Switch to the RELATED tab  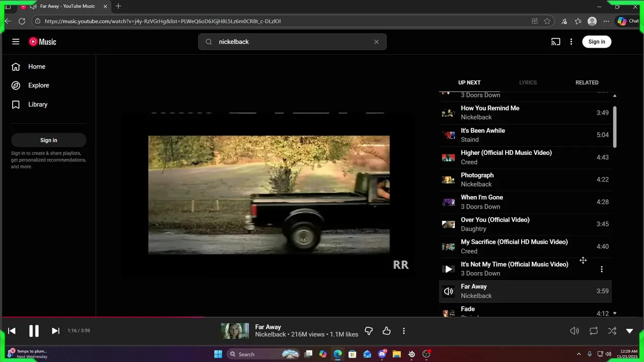pos(587,82)
